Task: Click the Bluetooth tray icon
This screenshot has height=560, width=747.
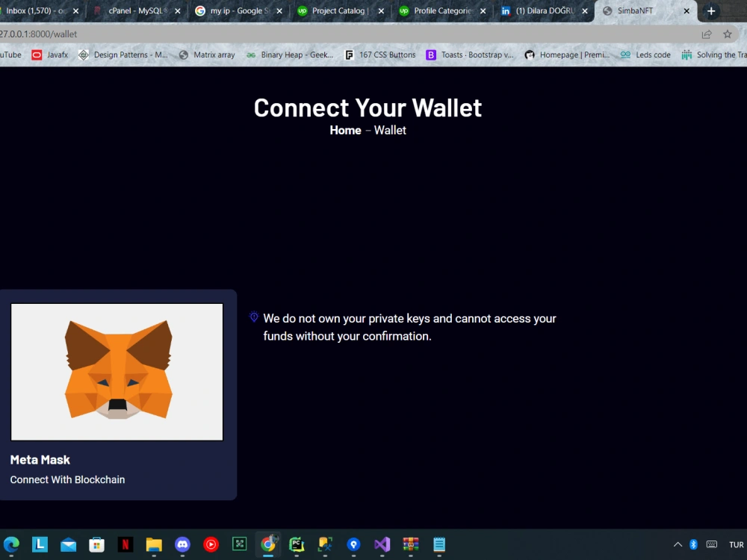Action: pyautogui.click(x=694, y=544)
